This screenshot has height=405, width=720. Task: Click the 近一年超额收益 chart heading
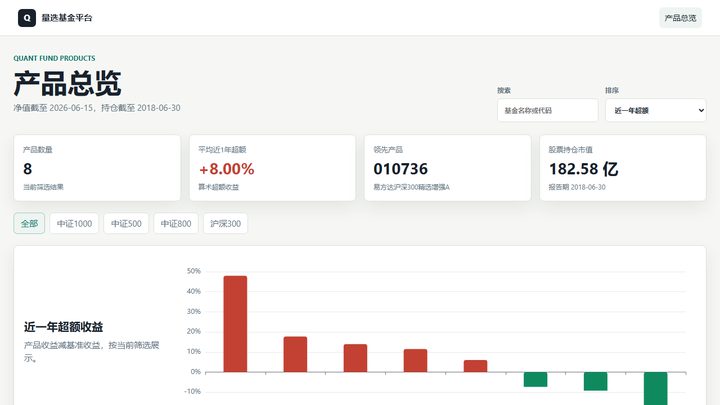pos(63,327)
